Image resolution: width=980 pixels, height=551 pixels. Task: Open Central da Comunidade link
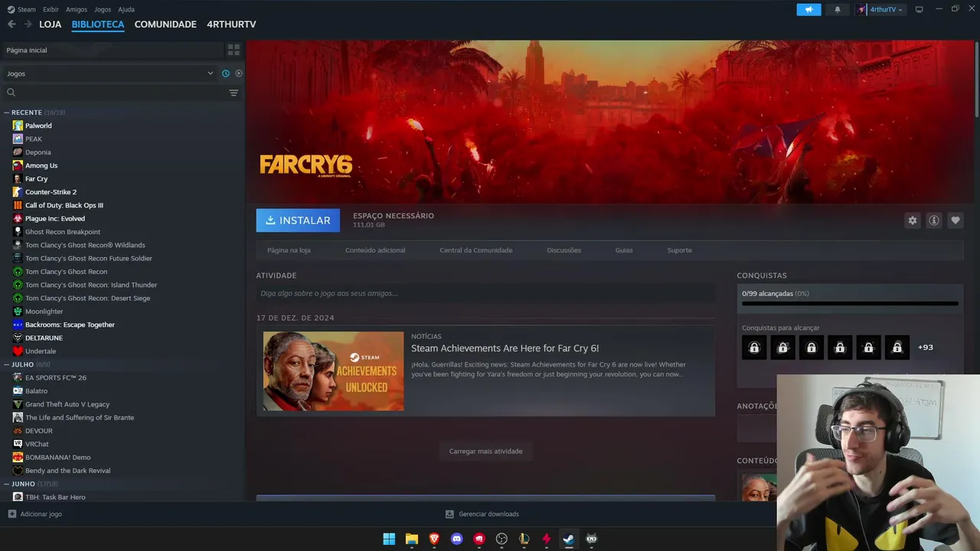pyautogui.click(x=476, y=250)
